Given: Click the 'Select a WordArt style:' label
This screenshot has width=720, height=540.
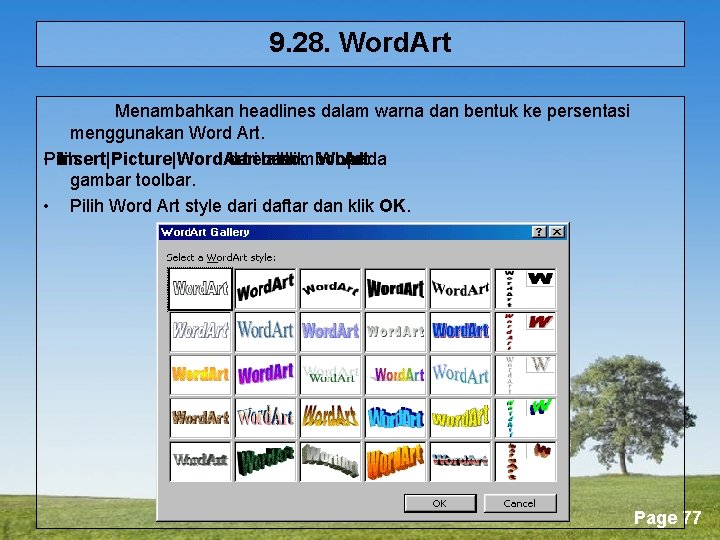Looking at the screenshot, I should (221, 257).
